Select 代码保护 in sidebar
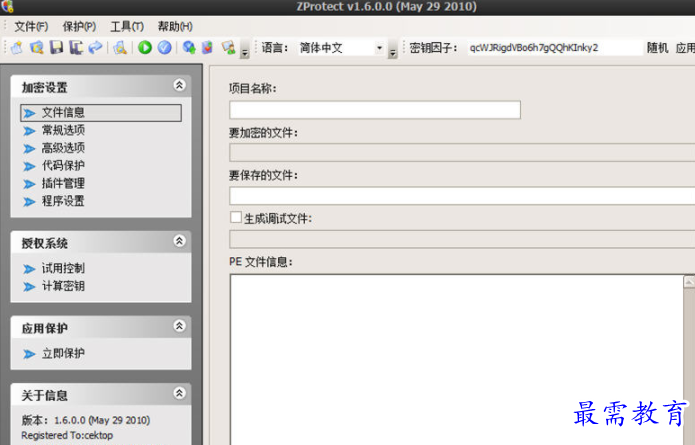This screenshot has width=695, height=445. 63,166
